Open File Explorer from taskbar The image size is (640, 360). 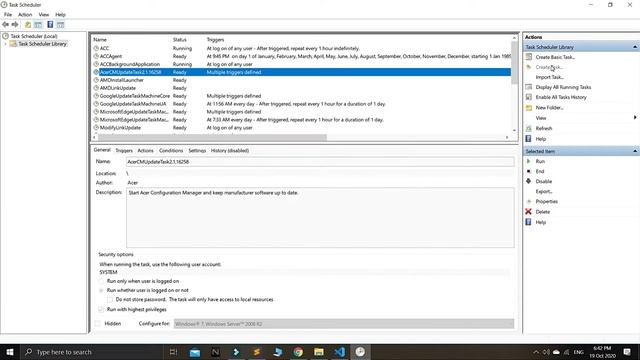click(x=319, y=352)
